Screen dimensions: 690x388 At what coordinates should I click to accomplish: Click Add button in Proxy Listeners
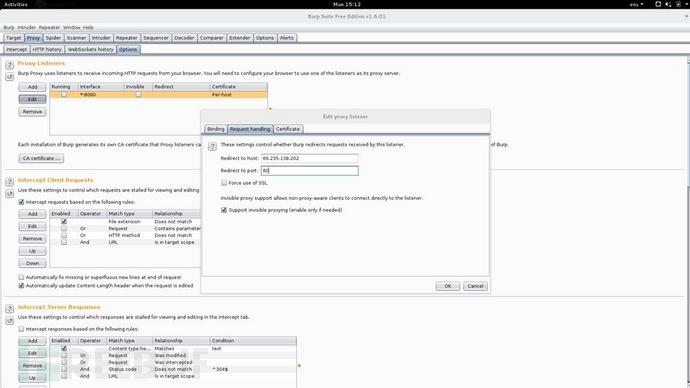pyautogui.click(x=33, y=87)
